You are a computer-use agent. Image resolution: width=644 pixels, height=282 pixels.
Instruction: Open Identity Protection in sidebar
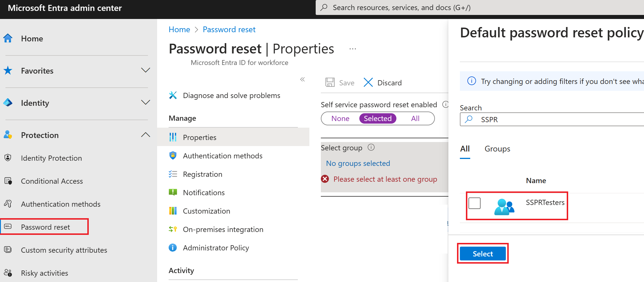click(51, 158)
